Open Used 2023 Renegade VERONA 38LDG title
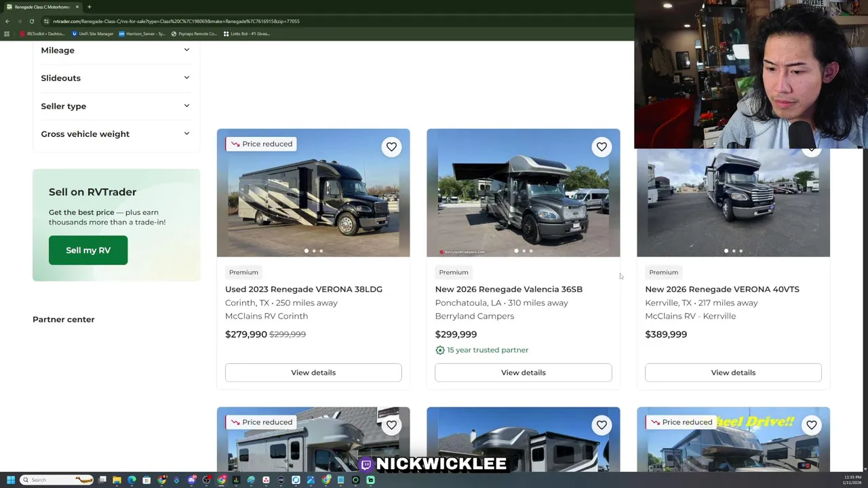 coord(304,289)
